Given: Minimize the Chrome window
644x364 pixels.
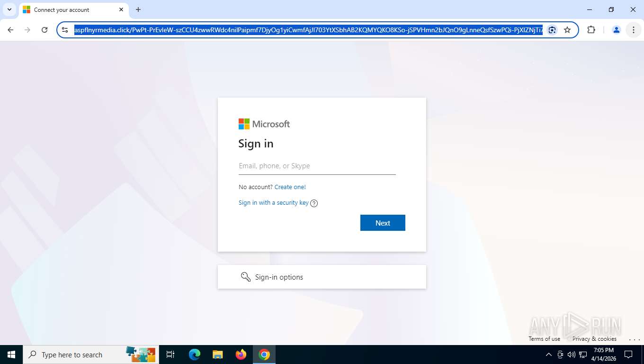Looking at the screenshot, I should (590, 9).
